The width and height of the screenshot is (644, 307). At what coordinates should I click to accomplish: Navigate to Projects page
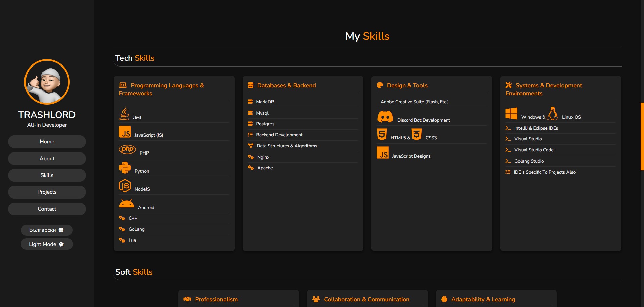pos(47,192)
